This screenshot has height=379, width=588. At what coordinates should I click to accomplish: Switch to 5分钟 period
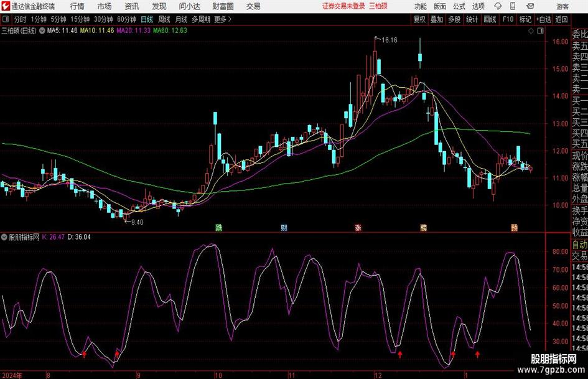pyautogui.click(x=58, y=19)
